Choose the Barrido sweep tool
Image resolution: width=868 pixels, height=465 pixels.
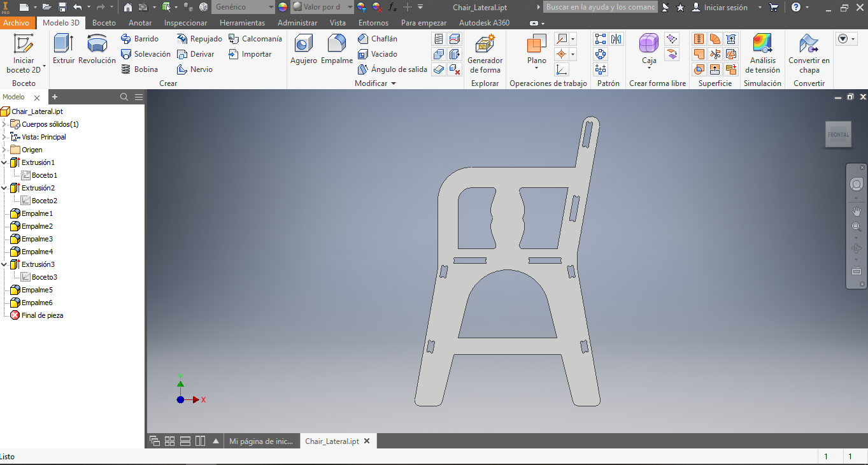pyautogui.click(x=139, y=39)
